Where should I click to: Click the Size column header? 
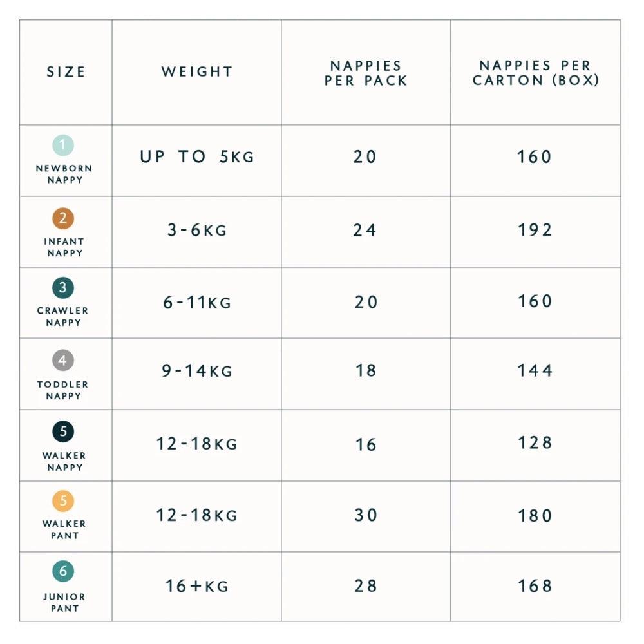[x=66, y=72]
